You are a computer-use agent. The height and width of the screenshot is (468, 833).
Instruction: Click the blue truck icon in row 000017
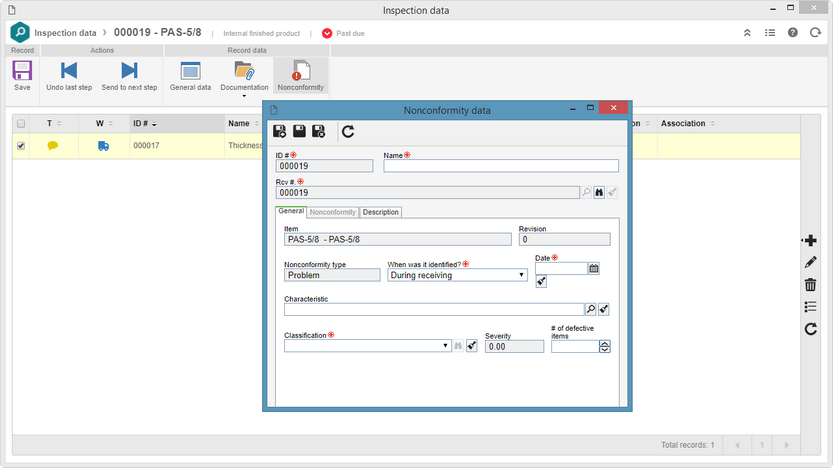pyautogui.click(x=104, y=146)
